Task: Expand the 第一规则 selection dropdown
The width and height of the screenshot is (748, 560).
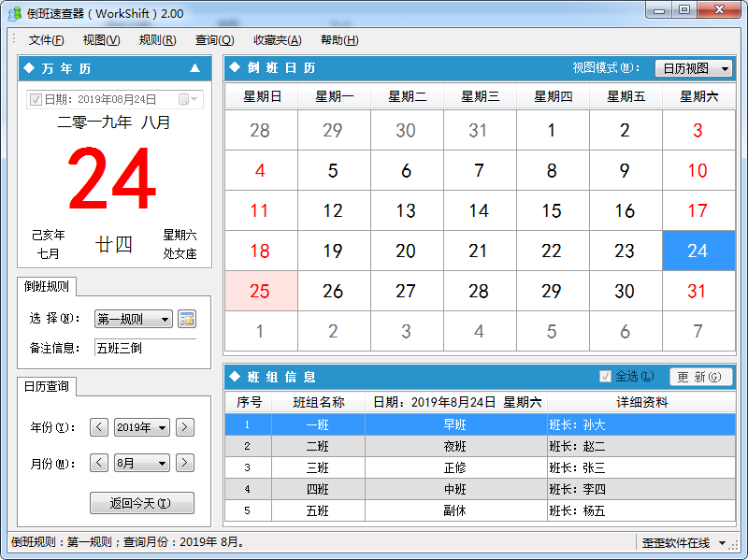Action: pos(134,319)
